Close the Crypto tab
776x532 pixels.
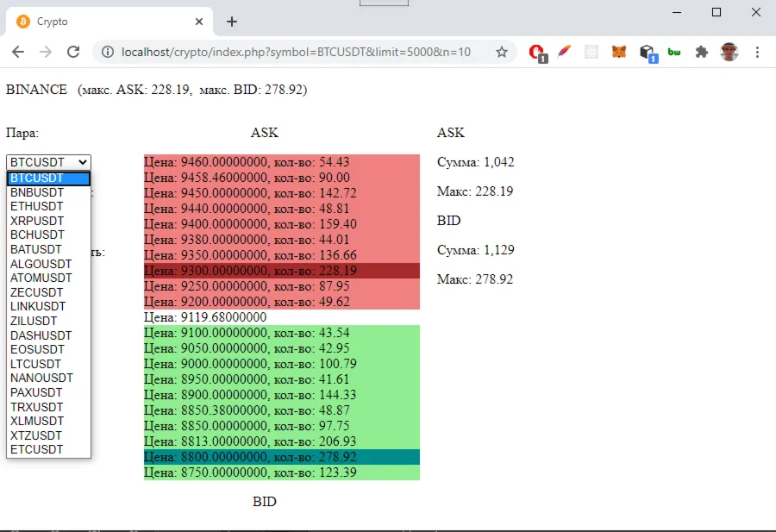199,22
